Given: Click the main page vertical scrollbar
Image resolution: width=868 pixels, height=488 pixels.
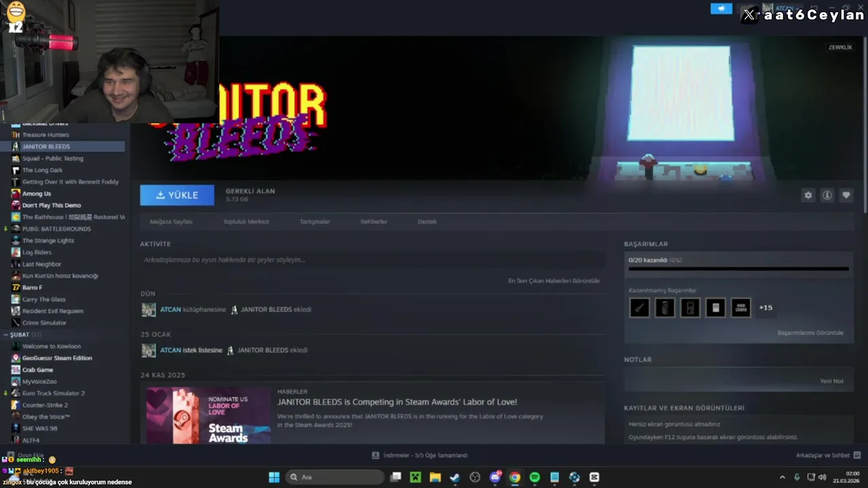Looking at the screenshot, I should 865,125.
